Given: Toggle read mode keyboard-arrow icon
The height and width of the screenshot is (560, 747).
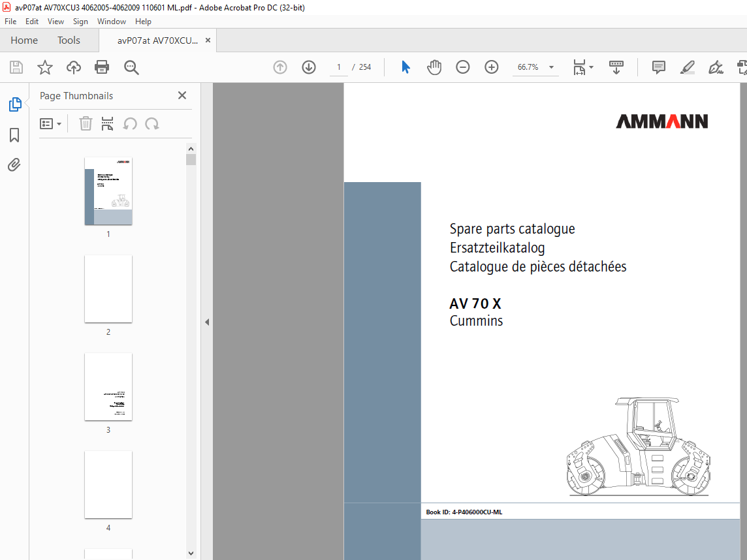Looking at the screenshot, I should (616, 67).
